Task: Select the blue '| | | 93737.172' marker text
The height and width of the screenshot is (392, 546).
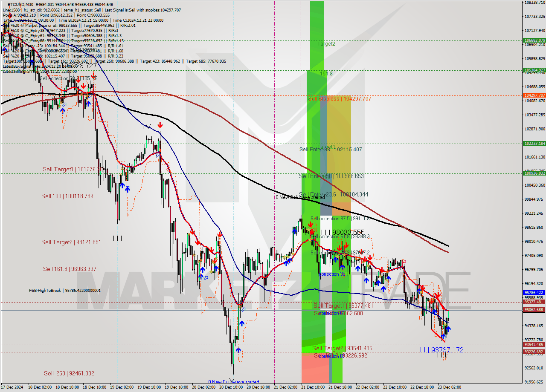Action: point(441,350)
